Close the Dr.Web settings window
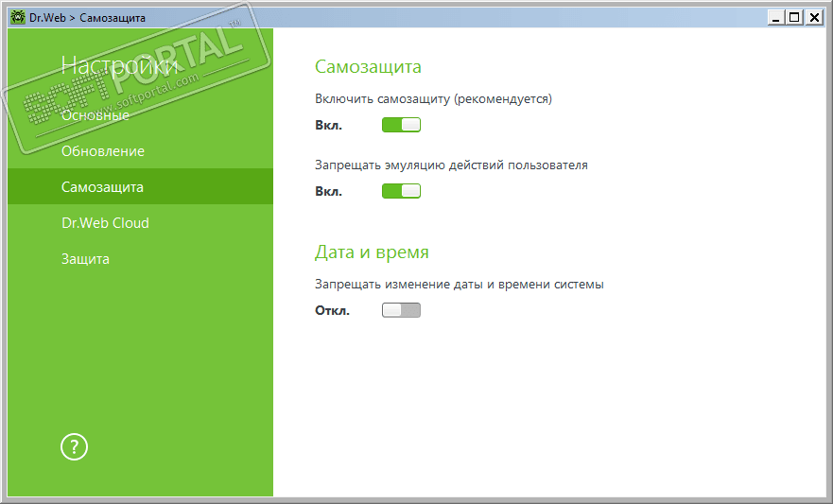The image size is (833, 504). [x=813, y=18]
